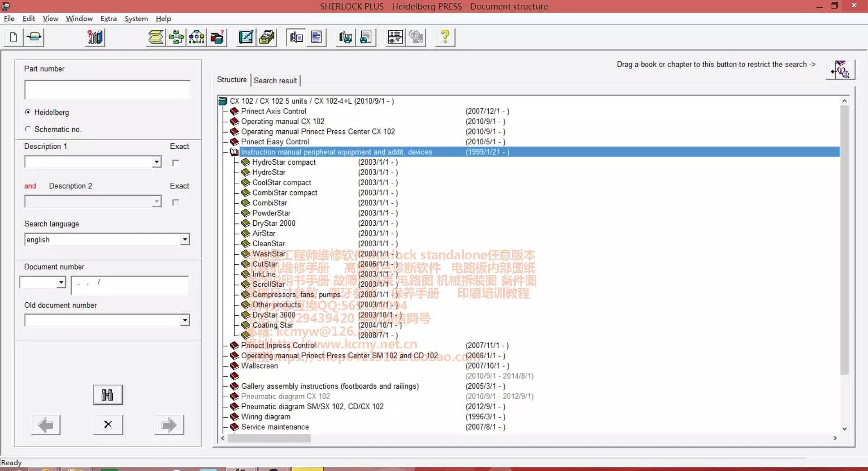Viewport: 868px width, 471px height.
Task: Switch to the Search result tab
Action: tap(275, 81)
